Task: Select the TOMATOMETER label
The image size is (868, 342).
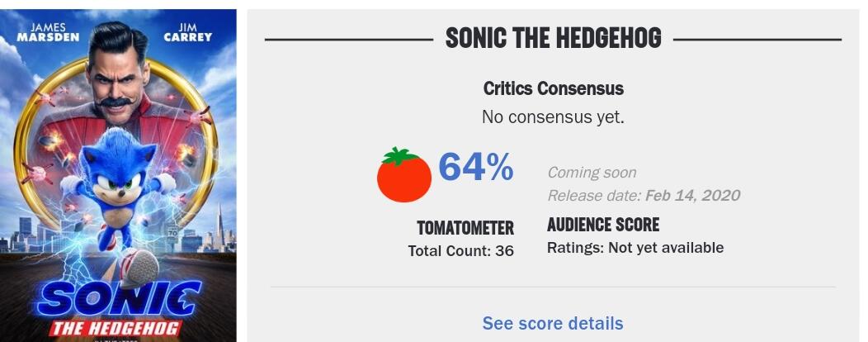Action: pos(465,228)
